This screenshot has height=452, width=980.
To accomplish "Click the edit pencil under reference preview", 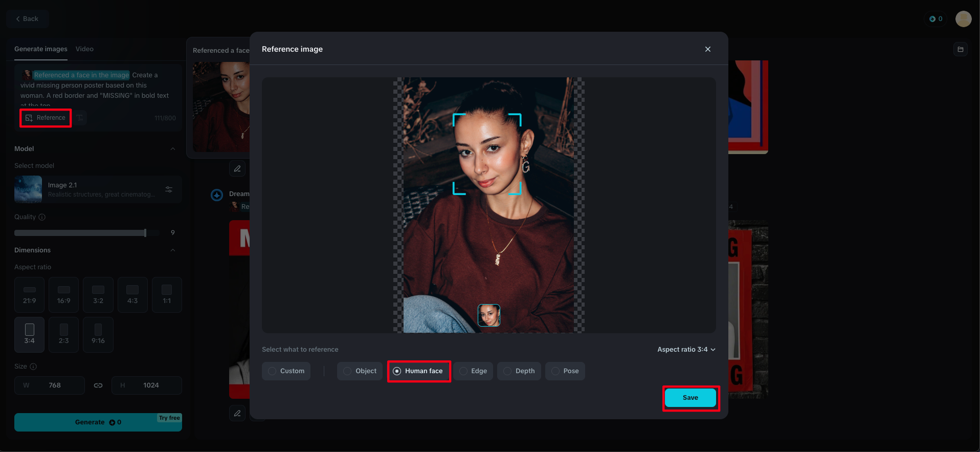I will coord(237,168).
